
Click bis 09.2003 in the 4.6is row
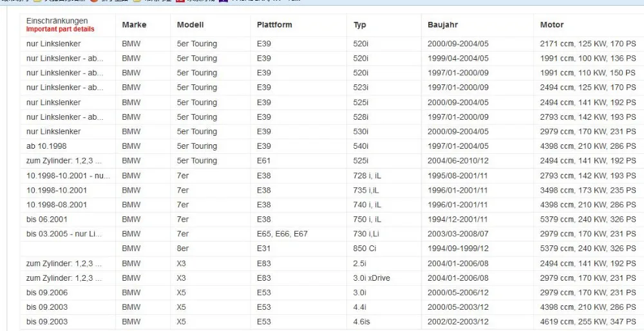tap(47, 322)
